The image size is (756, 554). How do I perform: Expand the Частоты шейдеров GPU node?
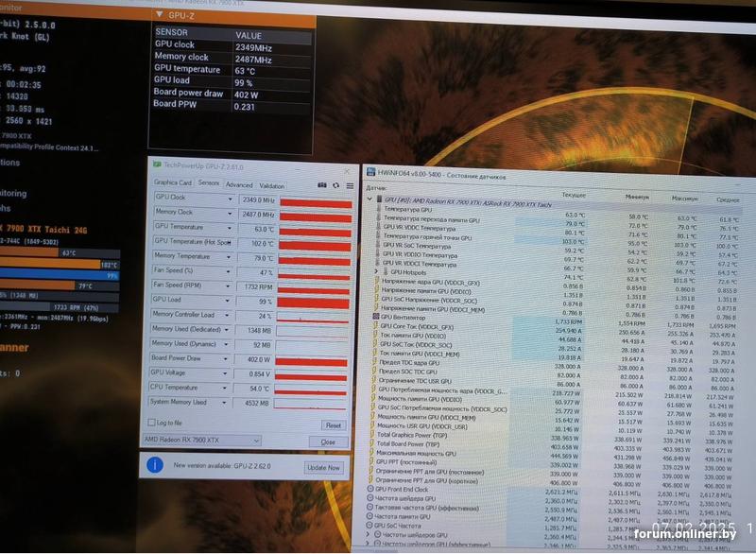[369, 534]
